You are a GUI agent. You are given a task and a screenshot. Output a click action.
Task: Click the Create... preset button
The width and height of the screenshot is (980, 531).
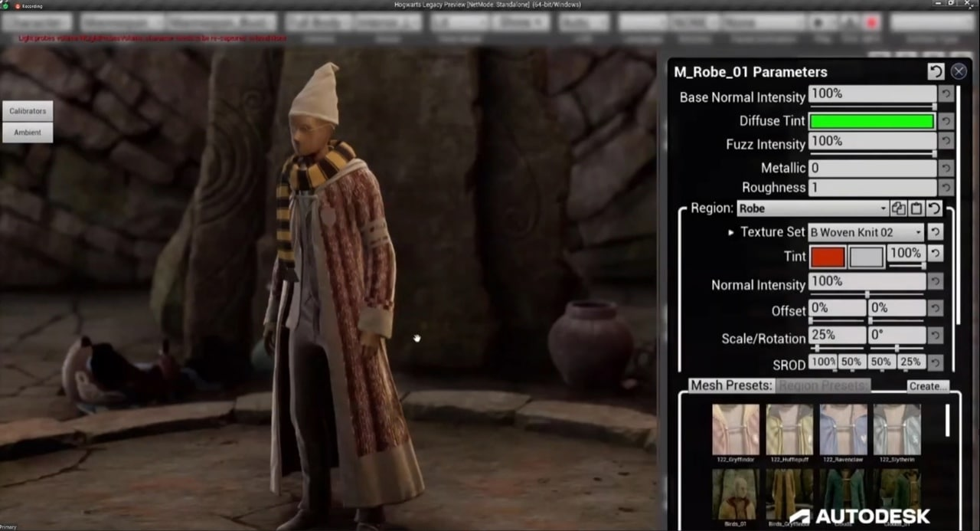pyautogui.click(x=928, y=386)
